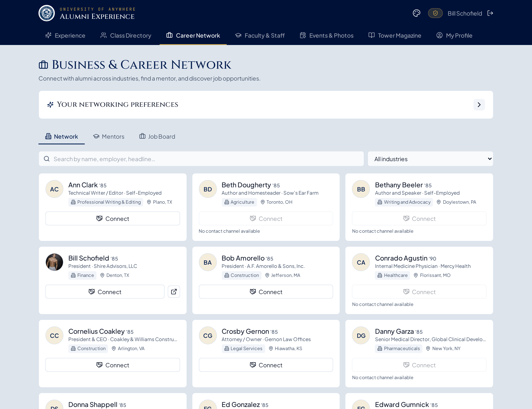This screenshot has height=409, width=532.
Task: Click Danny Garza's DG avatar
Action: (361, 335)
